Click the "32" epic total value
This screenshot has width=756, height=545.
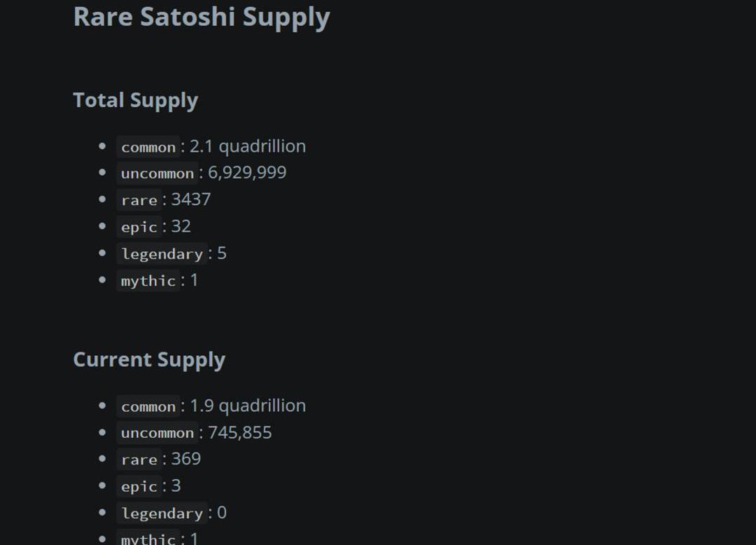(181, 226)
